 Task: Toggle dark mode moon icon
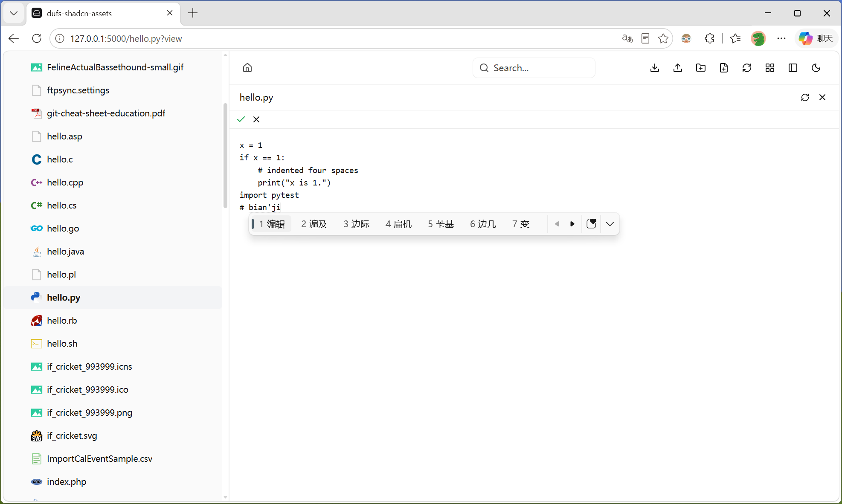[816, 68]
